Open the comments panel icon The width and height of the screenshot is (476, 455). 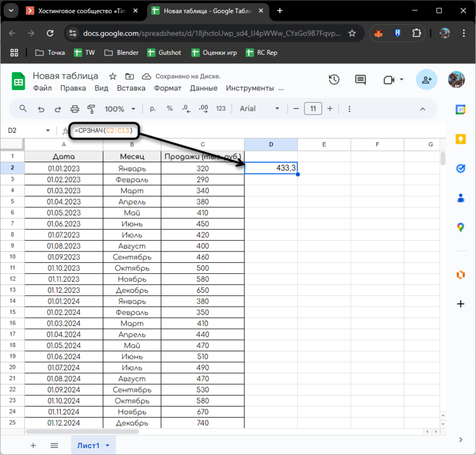360,80
